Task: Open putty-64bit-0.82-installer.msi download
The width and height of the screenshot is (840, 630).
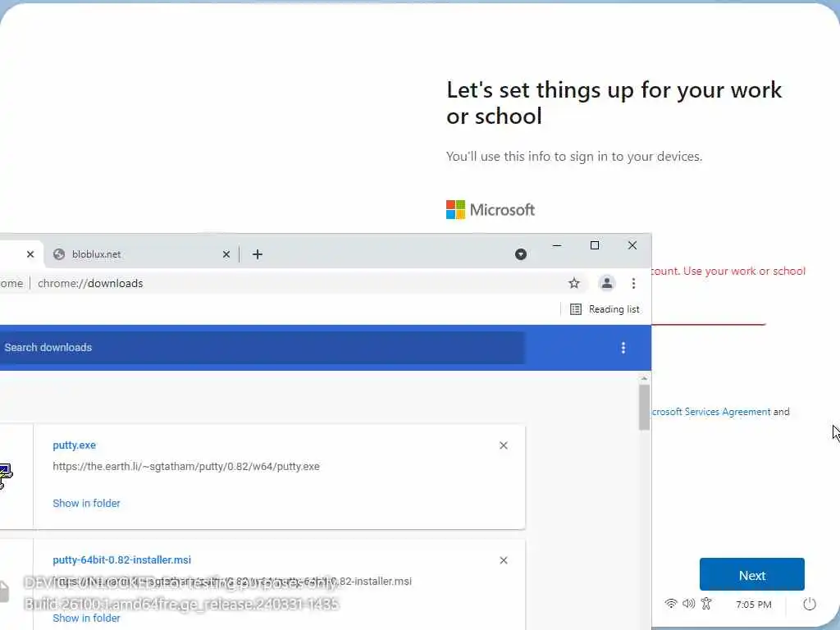Action: (121, 559)
